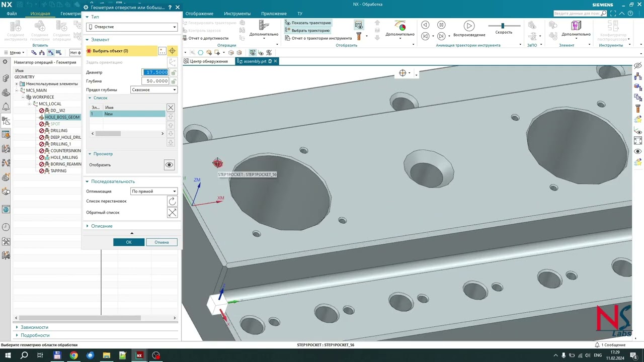Toggle the diameter lock icon
This screenshot has height=362, width=644.
point(174,72)
